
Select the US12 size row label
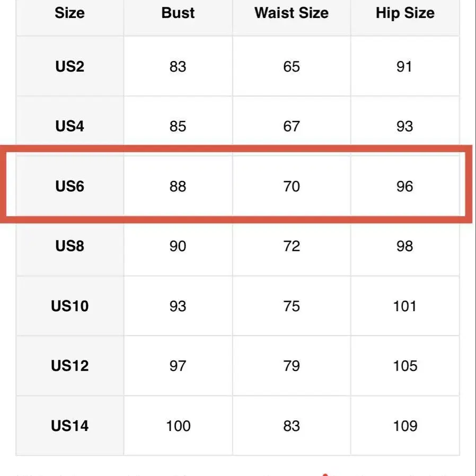tap(69, 366)
